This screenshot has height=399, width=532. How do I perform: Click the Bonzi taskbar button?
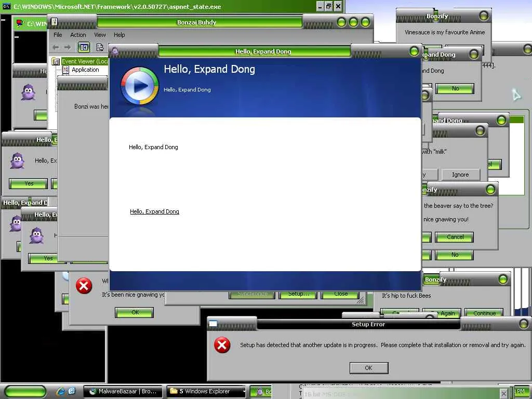click(x=261, y=392)
